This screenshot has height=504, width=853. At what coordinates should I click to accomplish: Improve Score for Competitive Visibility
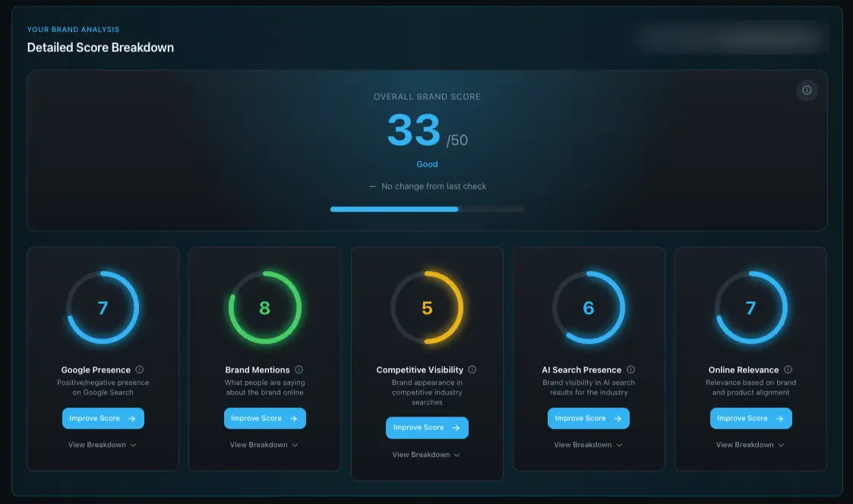coord(427,428)
